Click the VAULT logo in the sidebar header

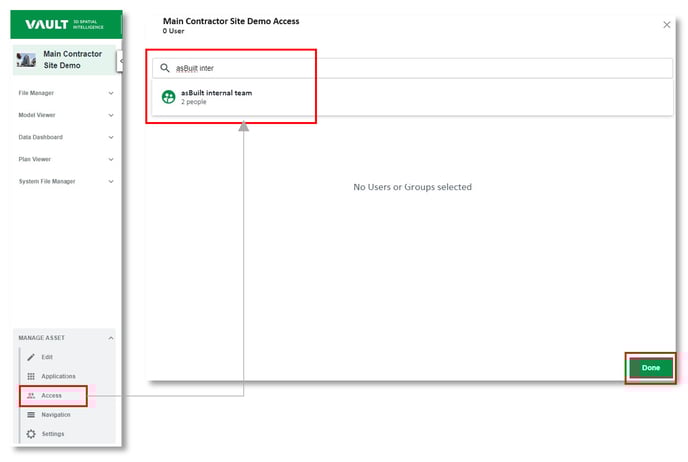64,24
